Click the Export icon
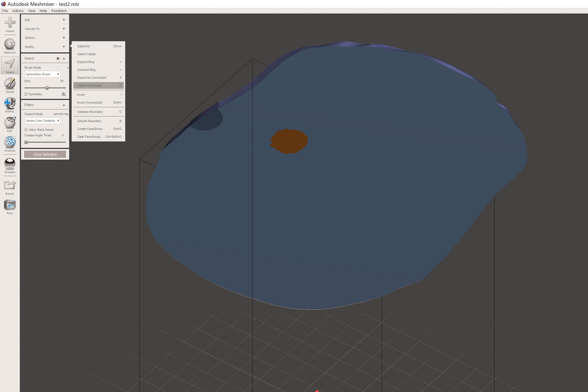The width and height of the screenshot is (588, 392). coord(10,186)
